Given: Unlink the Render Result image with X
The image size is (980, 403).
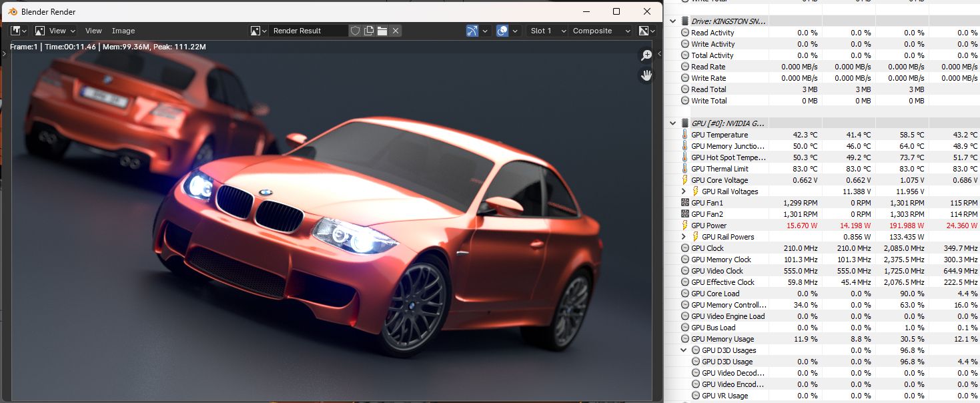Looking at the screenshot, I should [396, 31].
